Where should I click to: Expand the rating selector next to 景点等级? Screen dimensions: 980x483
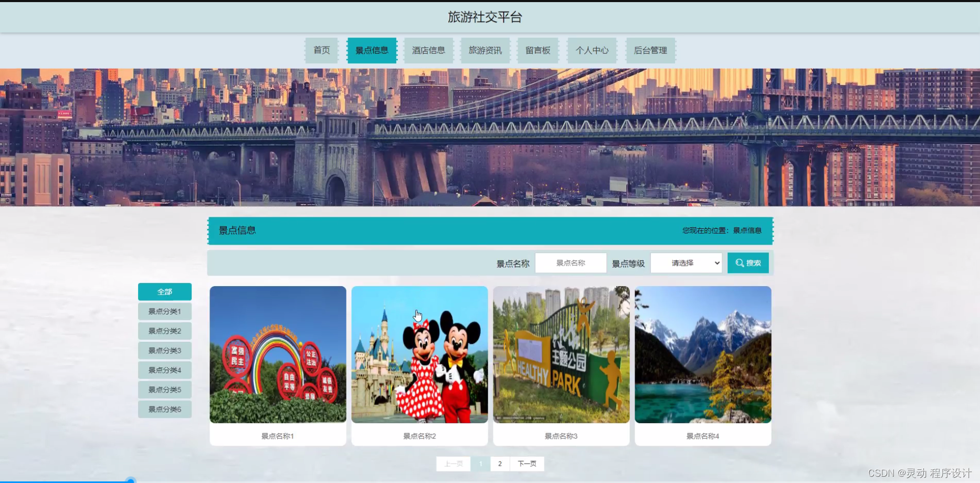(x=686, y=262)
